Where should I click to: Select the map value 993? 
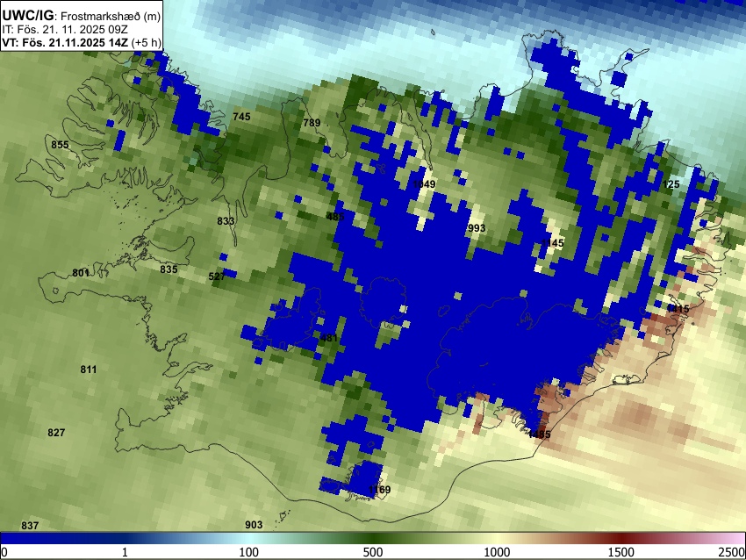pos(477,228)
